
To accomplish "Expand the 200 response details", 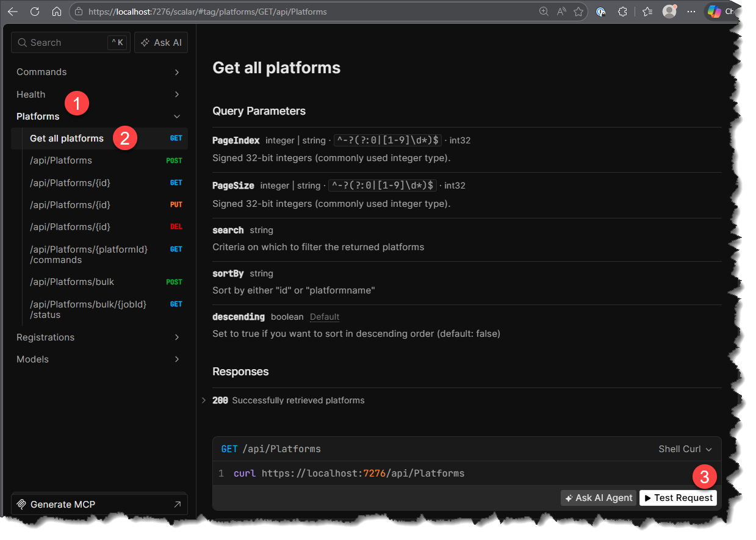I will coord(204,400).
